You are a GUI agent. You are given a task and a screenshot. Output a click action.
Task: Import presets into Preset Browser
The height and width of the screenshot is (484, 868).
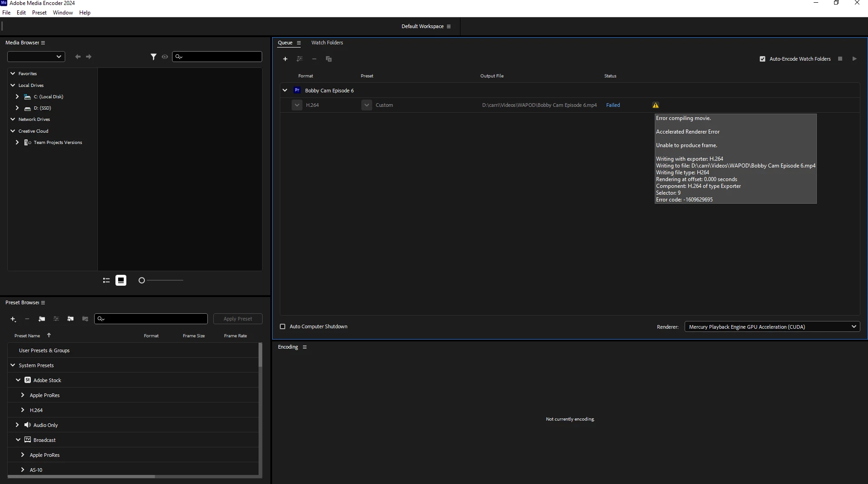(x=71, y=319)
